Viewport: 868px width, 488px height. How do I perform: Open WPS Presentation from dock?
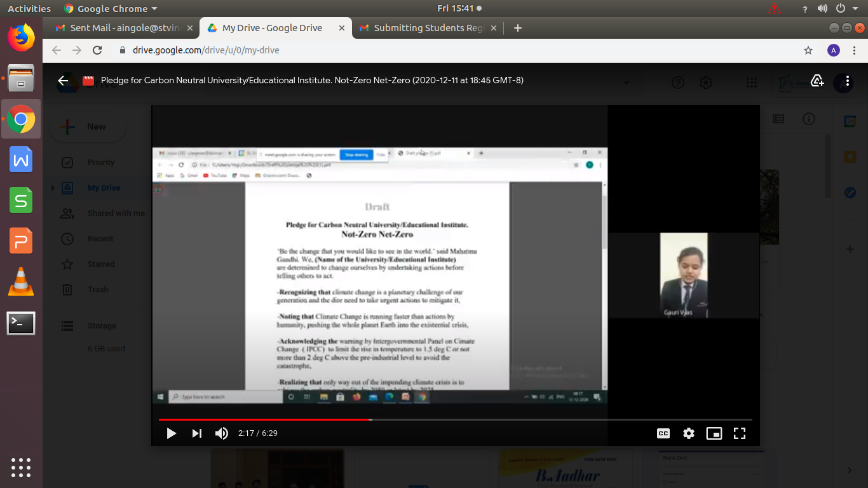(x=21, y=241)
